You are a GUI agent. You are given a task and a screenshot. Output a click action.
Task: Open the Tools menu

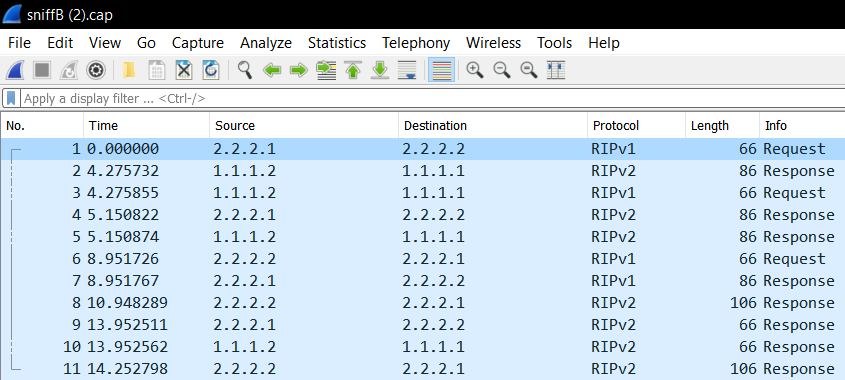(x=555, y=43)
